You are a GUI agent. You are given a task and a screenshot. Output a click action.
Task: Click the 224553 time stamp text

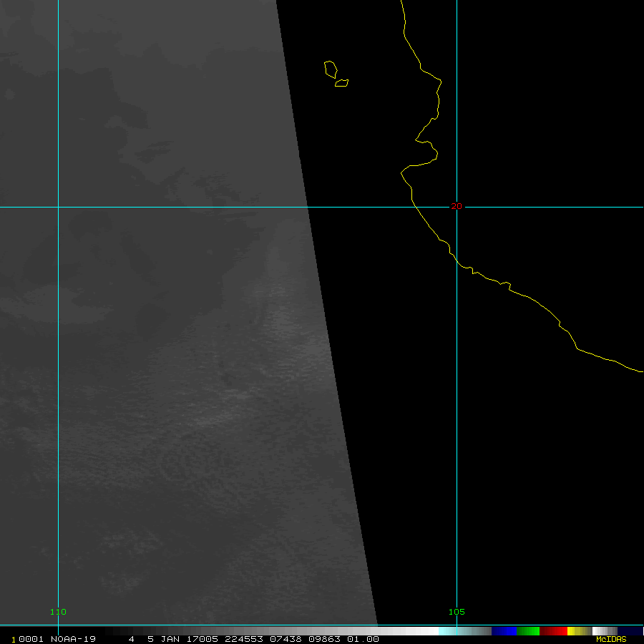tap(244, 639)
